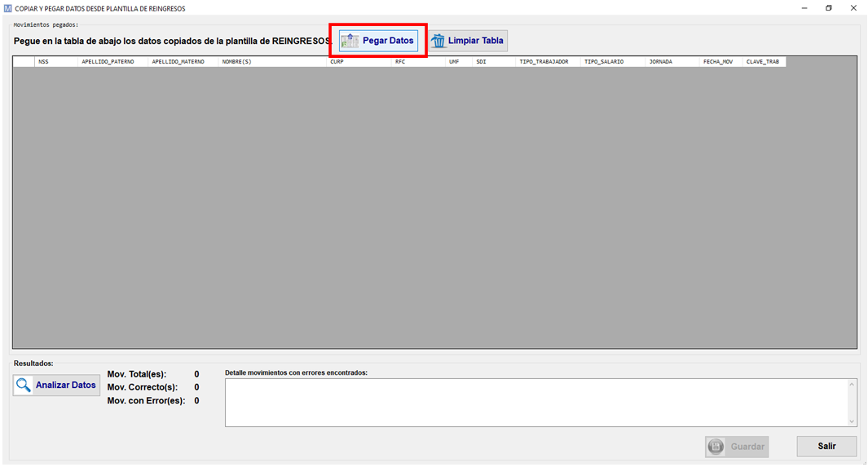Click the error details scroll-up arrow
The height and width of the screenshot is (467, 868).
852,384
